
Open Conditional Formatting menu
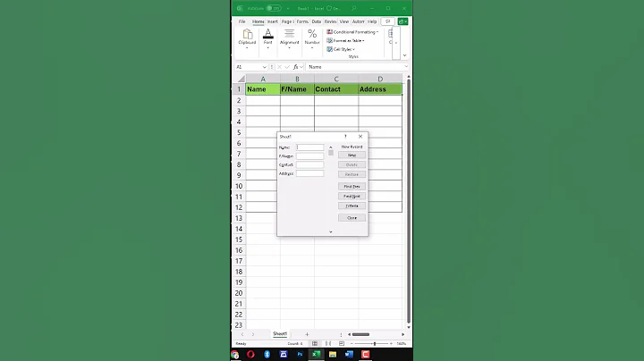click(x=352, y=32)
